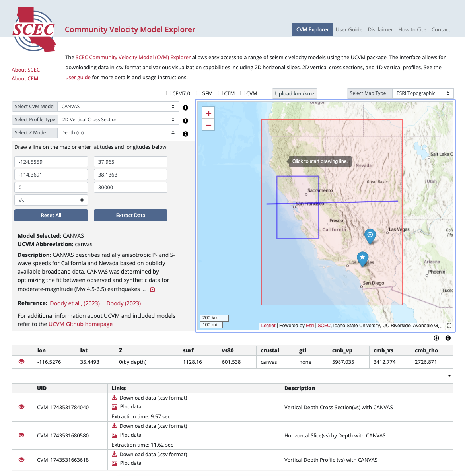Click plot image icon for CVM_1743531663618
The width and height of the screenshot is (465, 476).
coord(115,463)
